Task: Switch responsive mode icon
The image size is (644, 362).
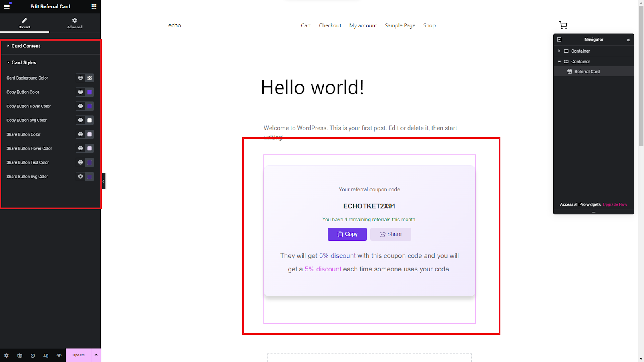Action: [46, 355]
